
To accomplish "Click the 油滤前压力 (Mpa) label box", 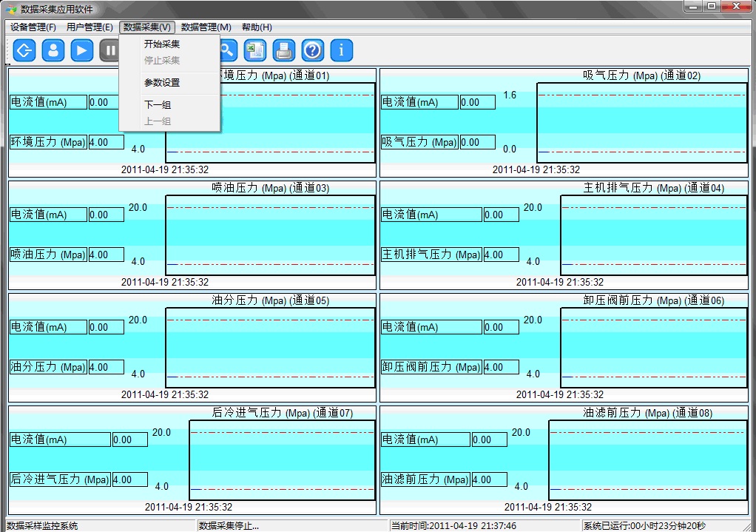I will click(x=425, y=479).
